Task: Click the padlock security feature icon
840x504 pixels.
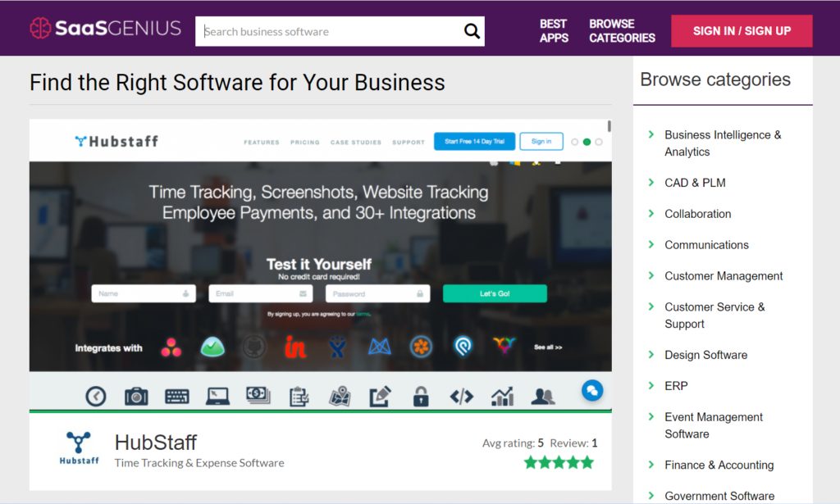Action: (421, 397)
